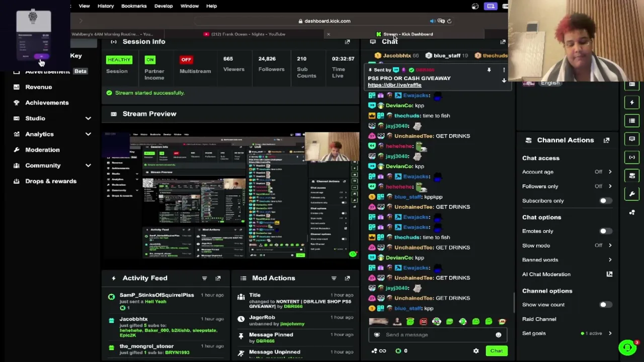Click SamP_StinksOfSquirrelPiss in Activity Feed
Image resolution: width=644 pixels, height=362 pixels.
[x=156, y=295]
